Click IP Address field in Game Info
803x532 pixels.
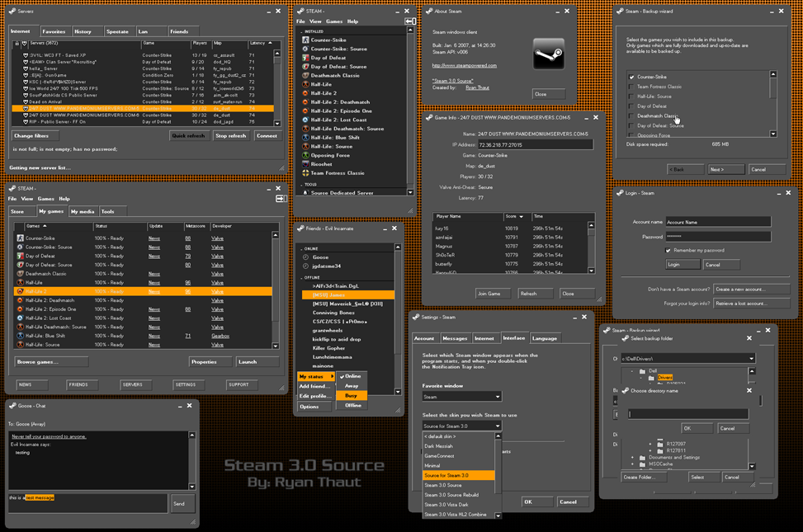click(536, 145)
